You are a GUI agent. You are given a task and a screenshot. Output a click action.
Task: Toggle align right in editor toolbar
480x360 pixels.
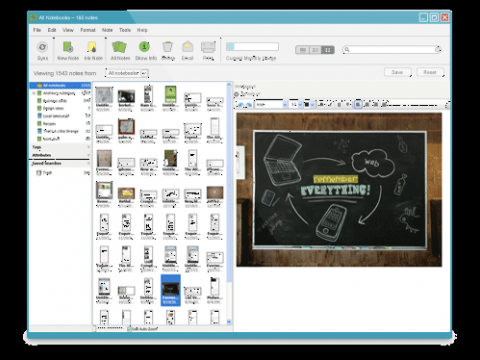pyautogui.click(x=375, y=104)
